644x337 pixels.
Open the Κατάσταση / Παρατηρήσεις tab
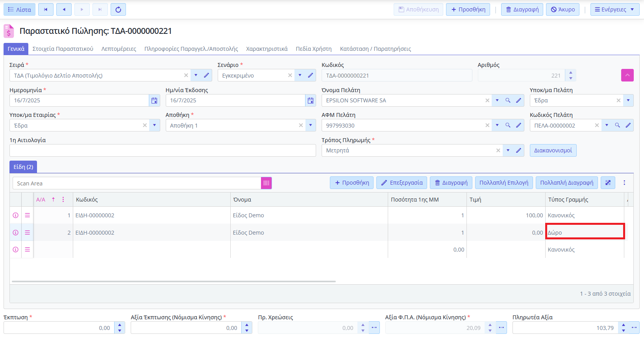pos(375,49)
